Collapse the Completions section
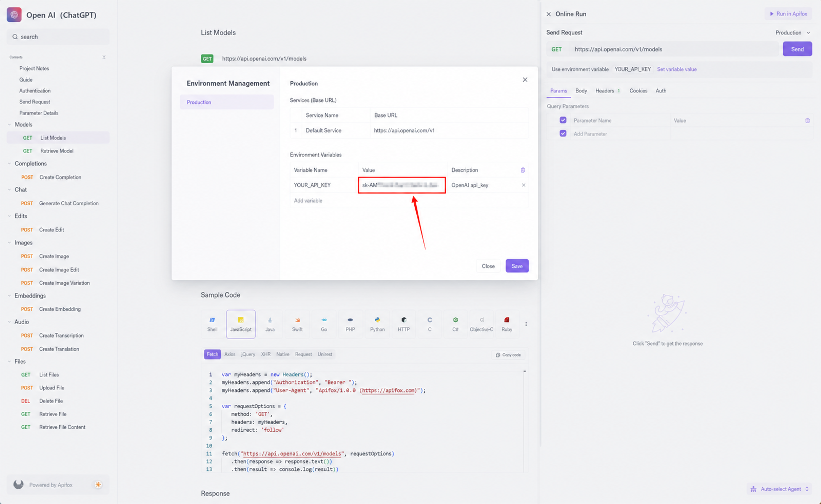Image resolution: width=821 pixels, height=504 pixels. (9, 164)
